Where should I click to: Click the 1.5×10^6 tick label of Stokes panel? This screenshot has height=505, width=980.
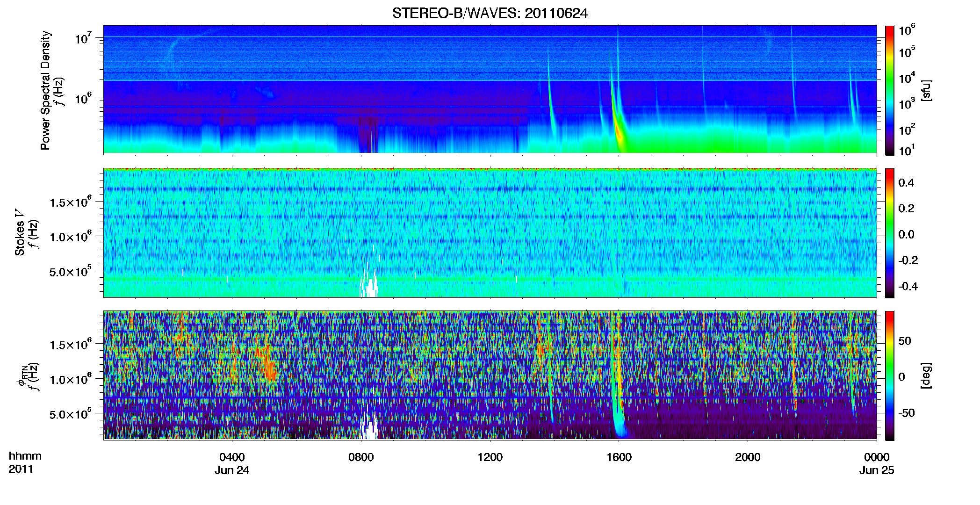click(x=70, y=202)
